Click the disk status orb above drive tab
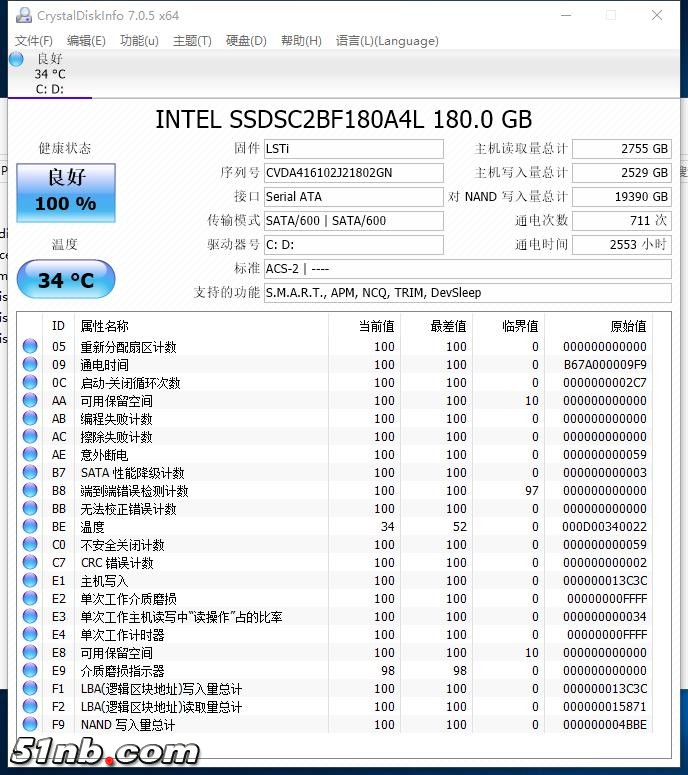688x775 pixels. click(16, 59)
